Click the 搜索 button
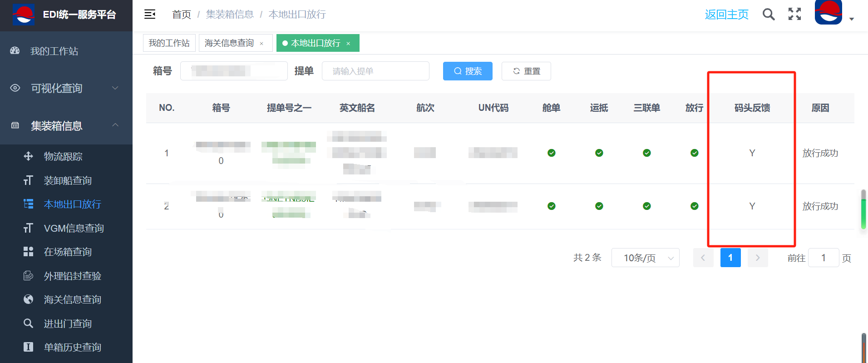This screenshot has height=363, width=868. tap(468, 71)
